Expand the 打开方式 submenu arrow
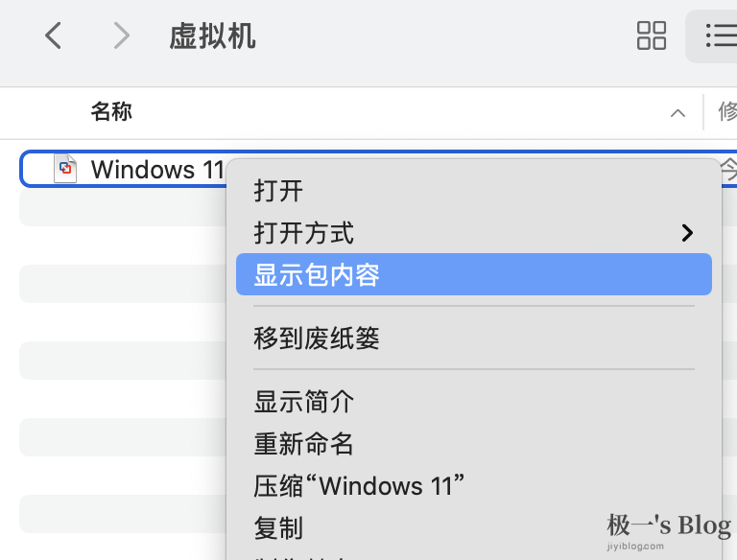This screenshot has height=560, width=737. click(687, 233)
